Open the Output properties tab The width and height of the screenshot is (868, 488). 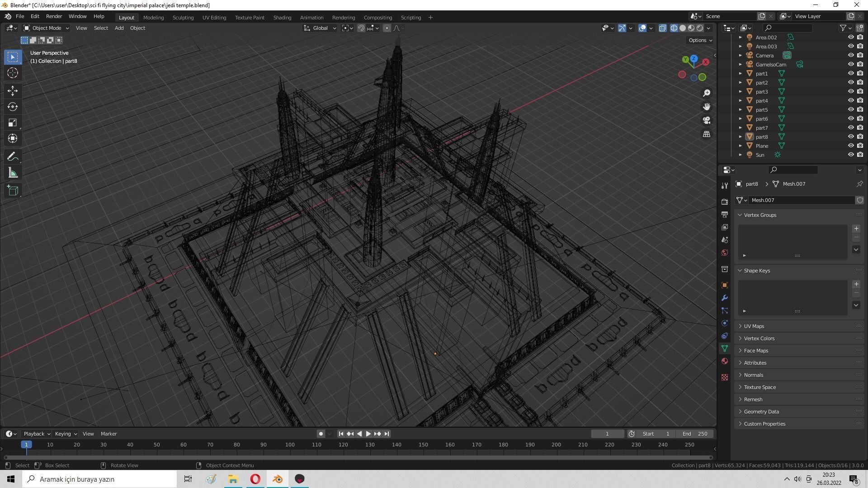coord(725,215)
